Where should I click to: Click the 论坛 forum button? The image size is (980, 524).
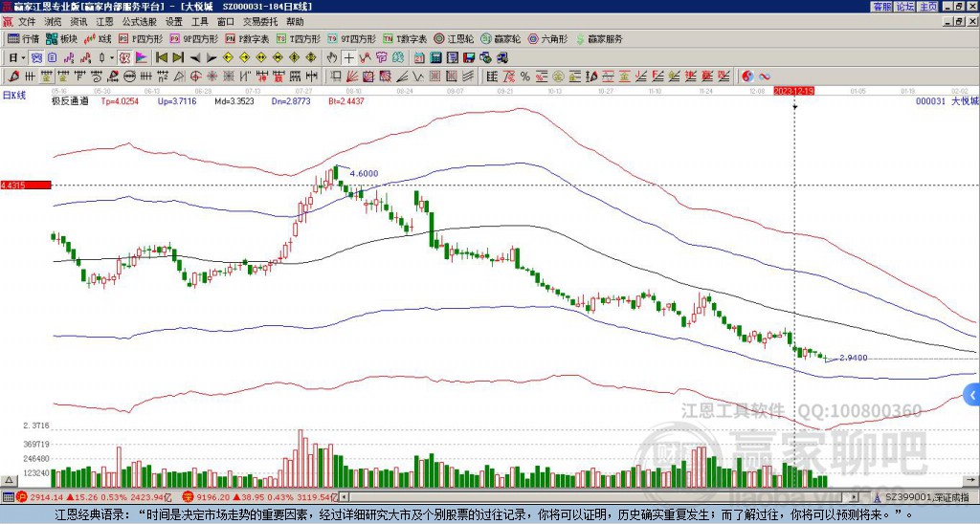(x=905, y=7)
